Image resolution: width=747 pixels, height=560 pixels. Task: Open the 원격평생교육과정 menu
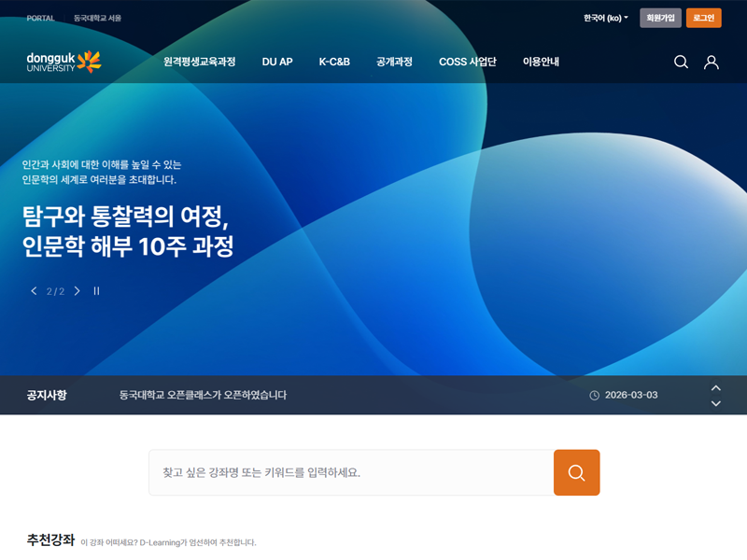199,62
